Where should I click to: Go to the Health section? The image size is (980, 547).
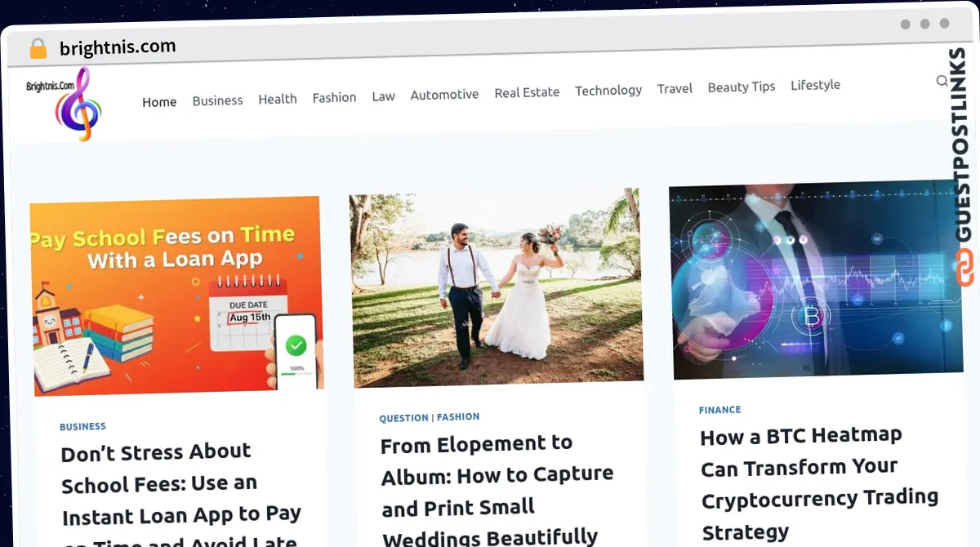pyautogui.click(x=278, y=99)
